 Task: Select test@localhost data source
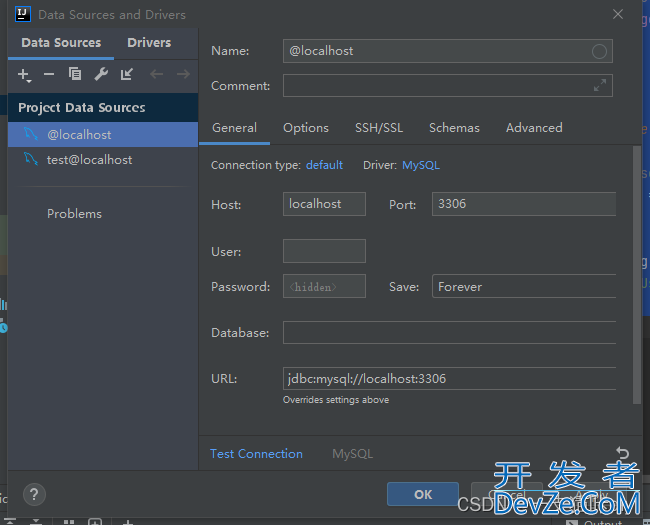click(103, 160)
